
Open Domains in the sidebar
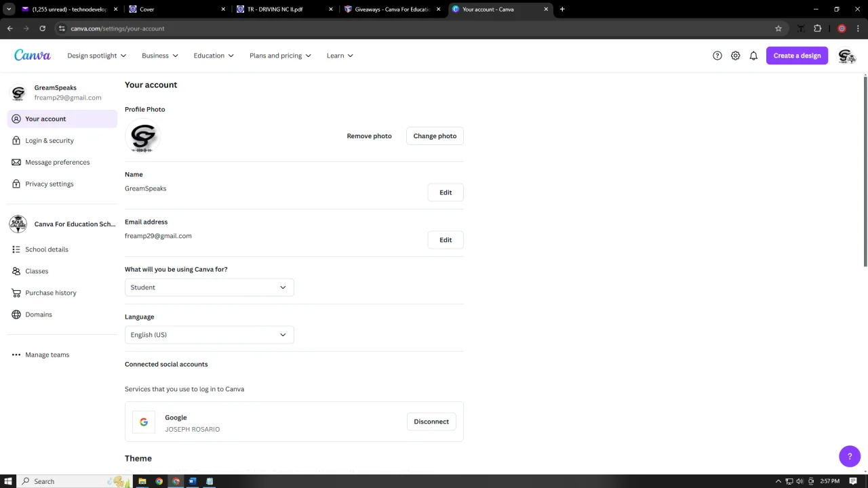pos(62,314)
